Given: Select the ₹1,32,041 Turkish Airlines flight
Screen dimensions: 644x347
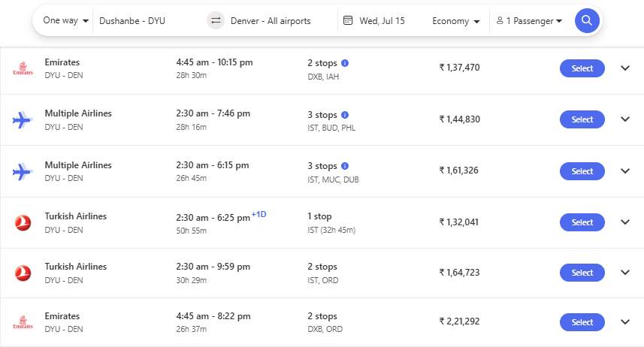Looking at the screenshot, I should [x=582, y=222].
